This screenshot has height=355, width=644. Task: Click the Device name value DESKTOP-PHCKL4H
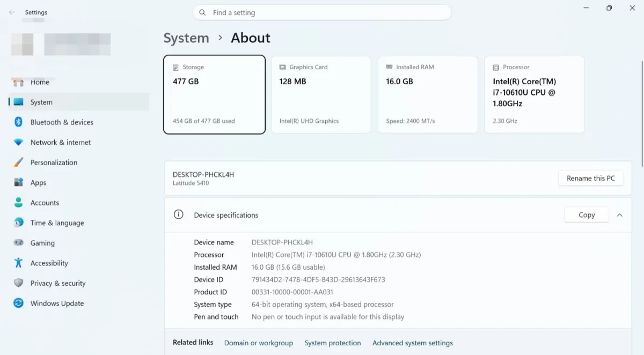tap(282, 242)
